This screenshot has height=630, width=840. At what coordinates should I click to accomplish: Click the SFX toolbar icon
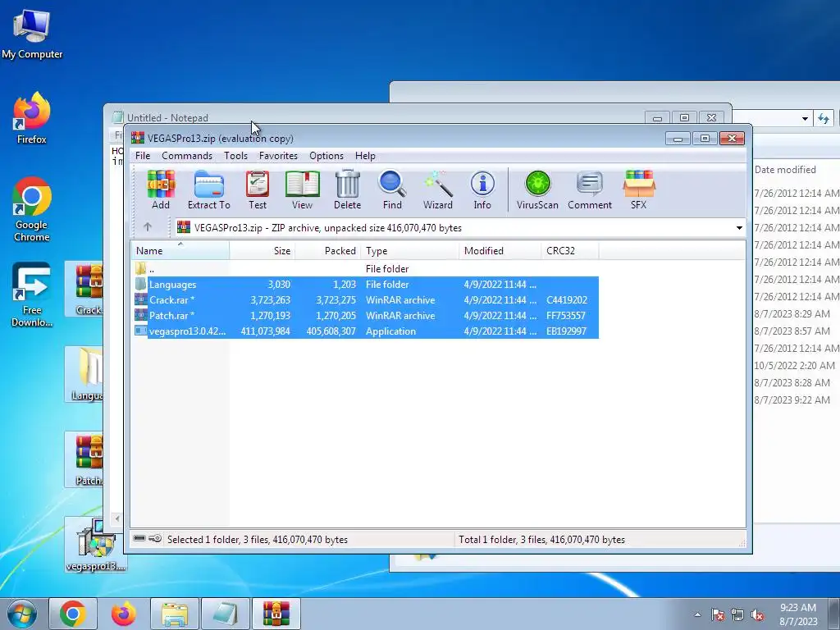(x=638, y=189)
